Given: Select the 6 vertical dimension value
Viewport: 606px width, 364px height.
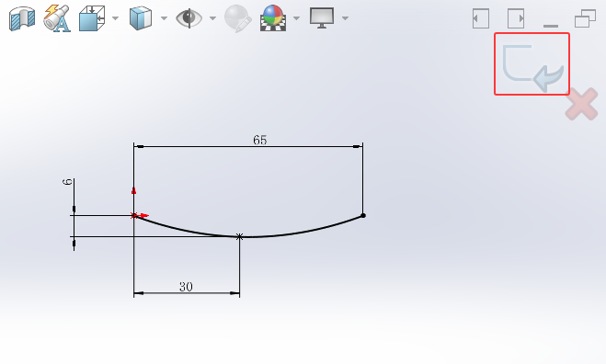Looking at the screenshot, I should (x=67, y=182).
